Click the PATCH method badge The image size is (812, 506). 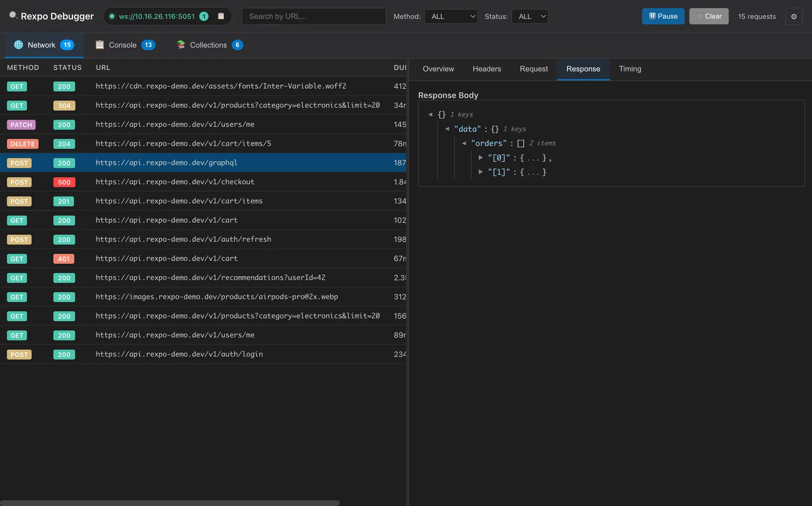21,125
